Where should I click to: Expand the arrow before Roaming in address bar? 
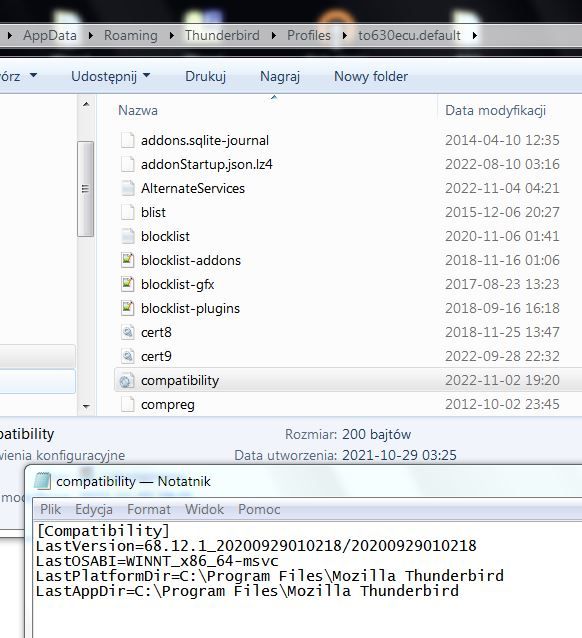pos(90,36)
